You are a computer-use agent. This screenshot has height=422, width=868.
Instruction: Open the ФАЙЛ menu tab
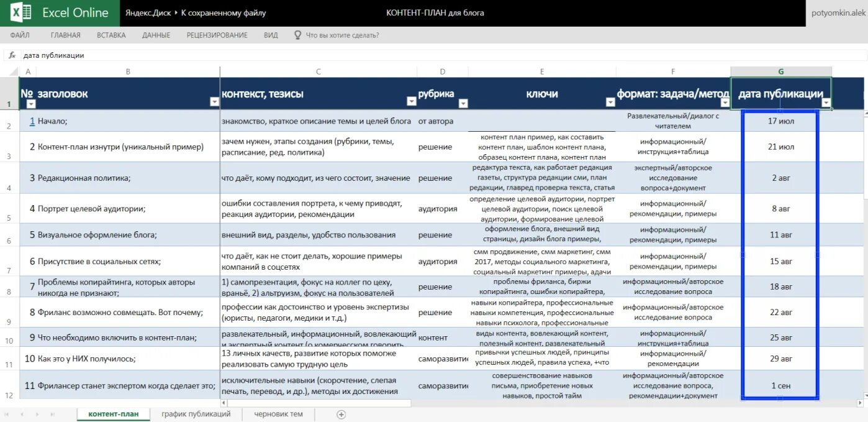click(x=20, y=35)
